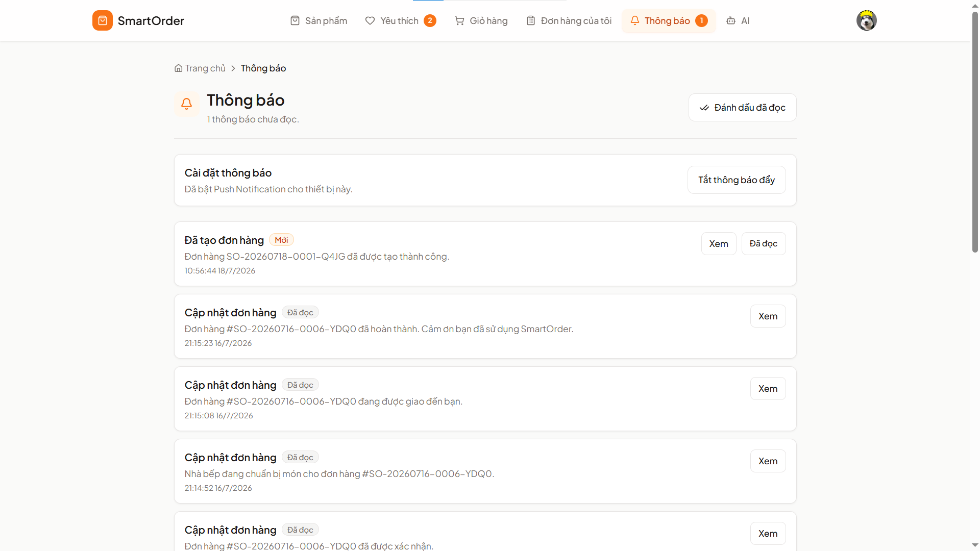Click the scrollbar down arrow
The image size is (980, 551).
[x=975, y=546]
